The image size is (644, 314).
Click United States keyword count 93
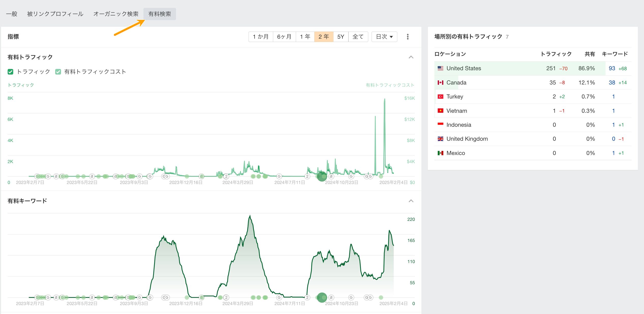[x=612, y=68]
